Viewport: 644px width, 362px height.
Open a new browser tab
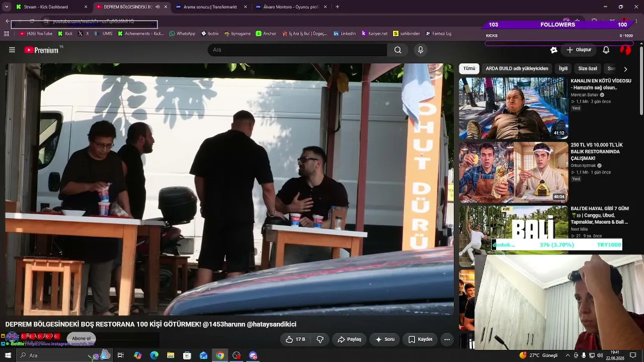(x=337, y=7)
